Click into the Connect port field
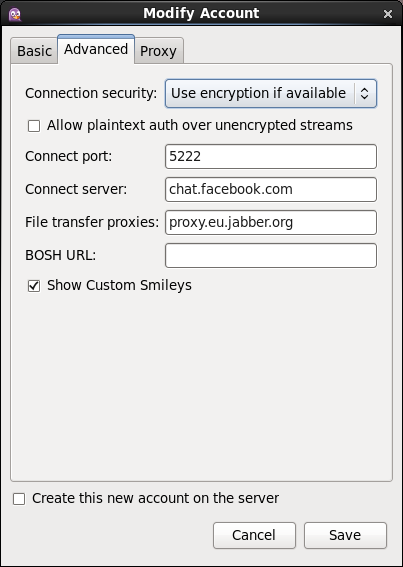The height and width of the screenshot is (567, 403). click(271, 157)
